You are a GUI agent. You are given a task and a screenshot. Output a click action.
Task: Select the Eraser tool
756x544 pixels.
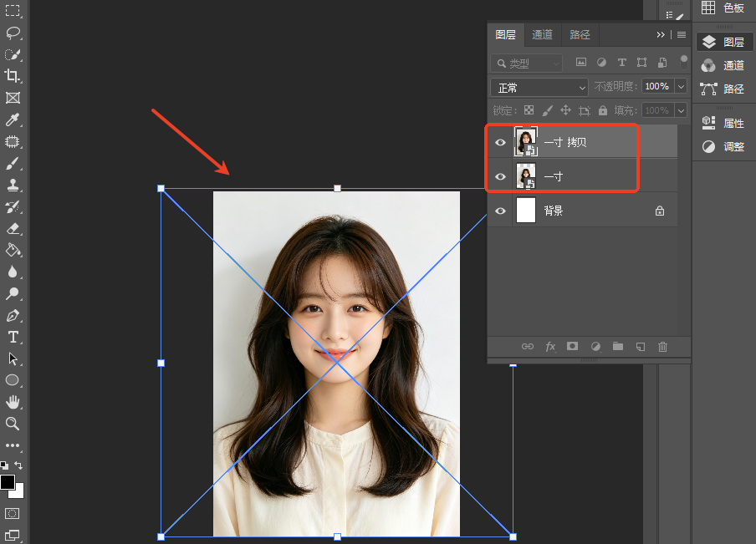13,228
